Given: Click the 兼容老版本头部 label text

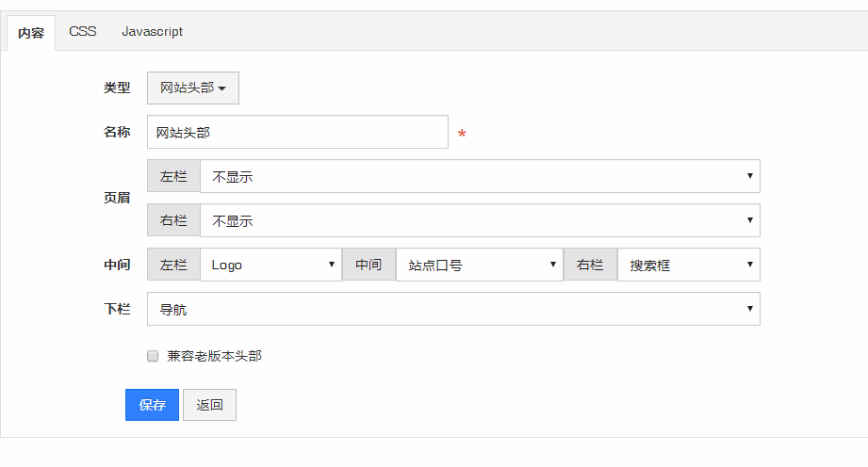Looking at the screenshot, I should pyautogui.click(x=214, y=356).
